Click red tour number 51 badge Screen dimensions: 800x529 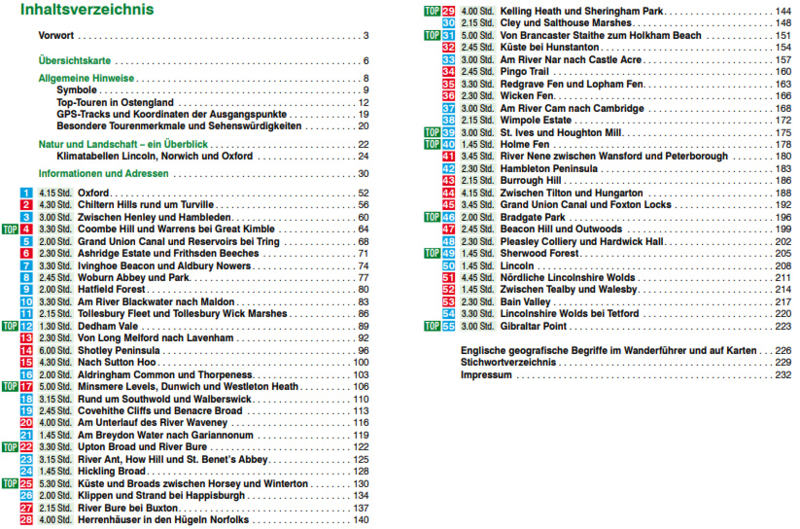pos(448,278)
